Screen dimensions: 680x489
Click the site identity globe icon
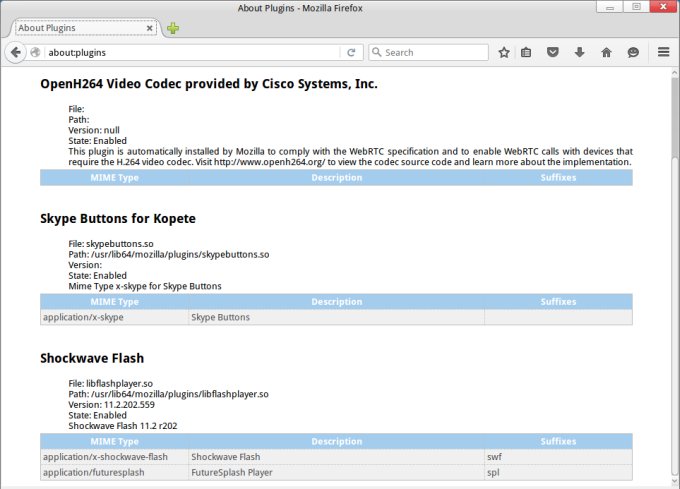(x=35, y=52)
